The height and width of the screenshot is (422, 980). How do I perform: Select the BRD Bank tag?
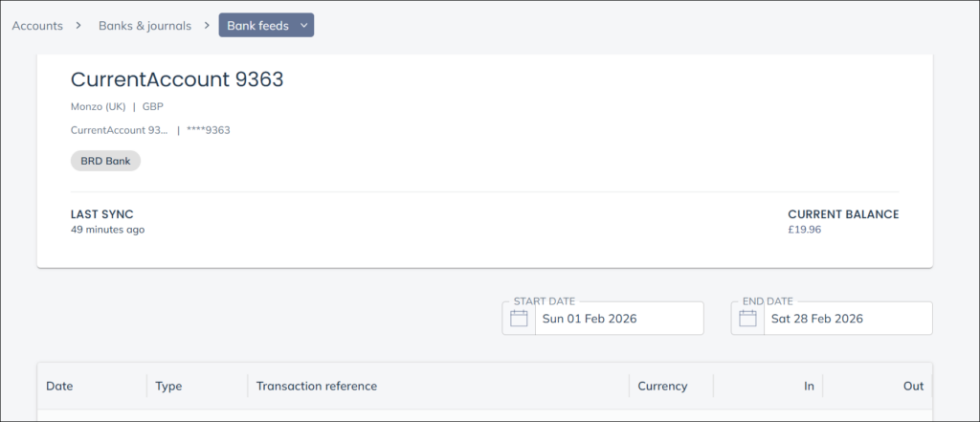105,161
